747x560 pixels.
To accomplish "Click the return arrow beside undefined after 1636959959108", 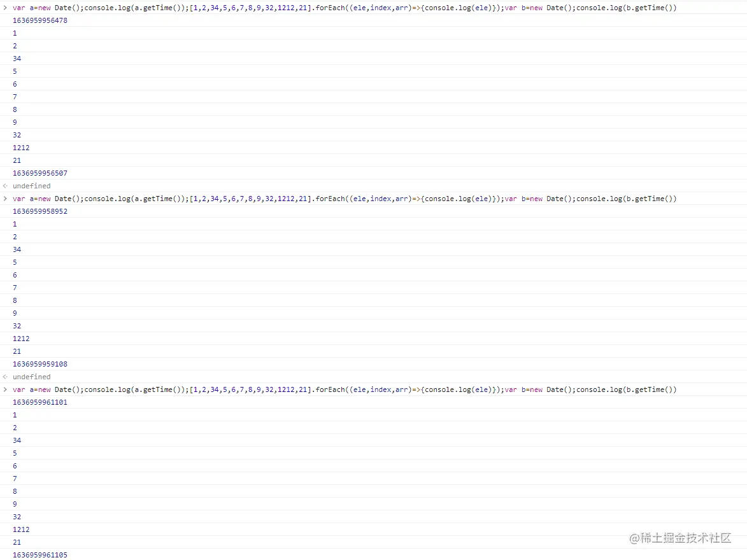I will (5, 377).
